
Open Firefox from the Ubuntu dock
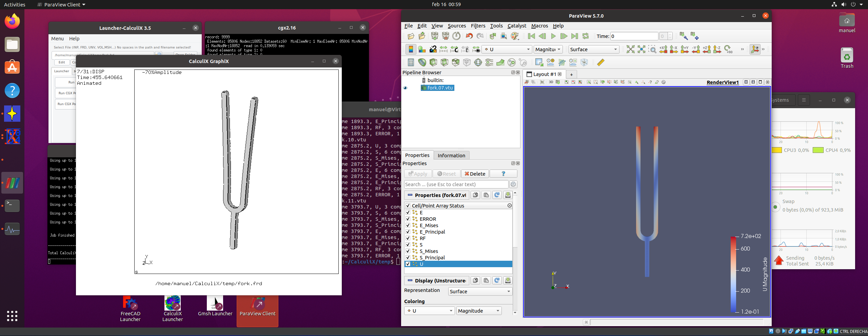12,21
